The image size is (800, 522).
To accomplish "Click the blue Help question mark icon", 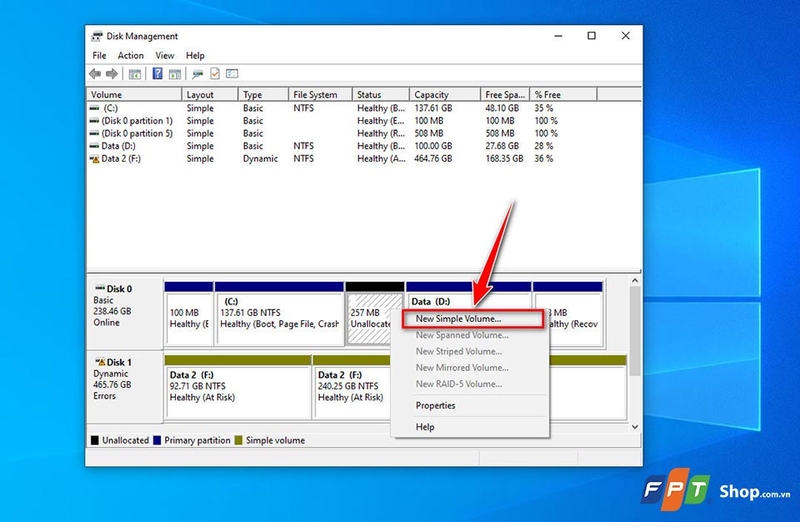I will coord(158,73).
